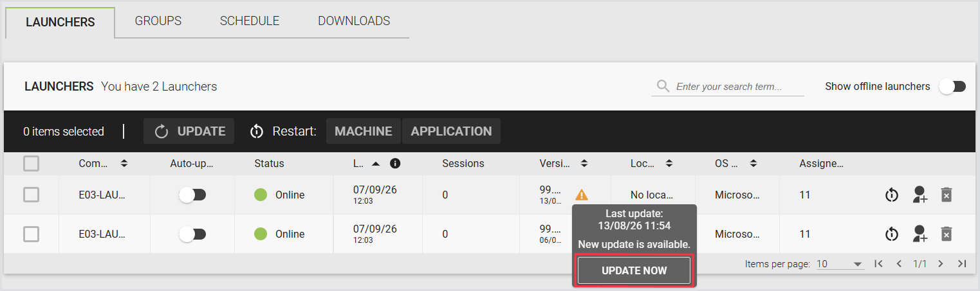Click green Online status dot in second row

point(261,234)
